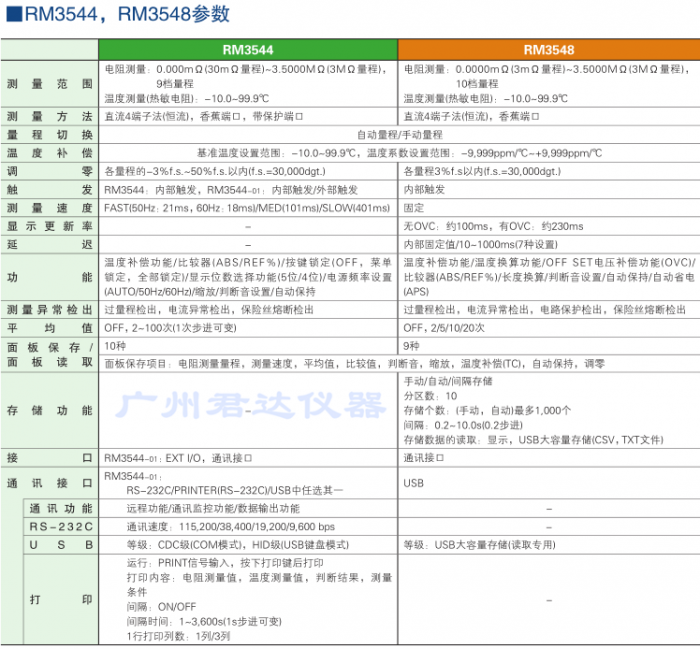The height and width of the screenshot is (649, 700).
Task: Click the cell '等级: CDC级(COM模式)，HID级(USB键盘模式)'
Action: 238,545
